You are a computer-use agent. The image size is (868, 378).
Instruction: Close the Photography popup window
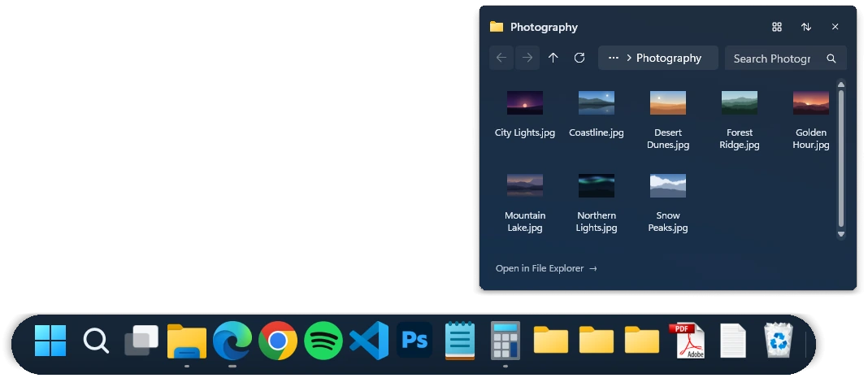click(835, 27)
